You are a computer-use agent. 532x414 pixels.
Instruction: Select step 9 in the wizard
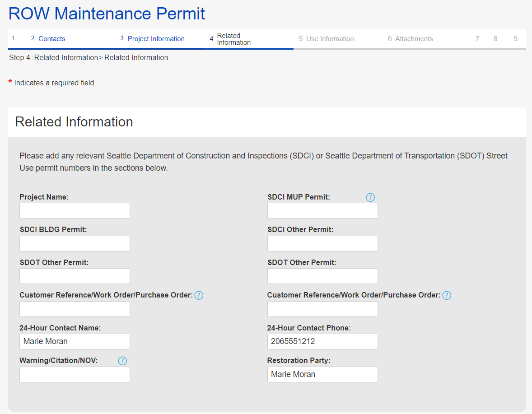click(515, 39)
